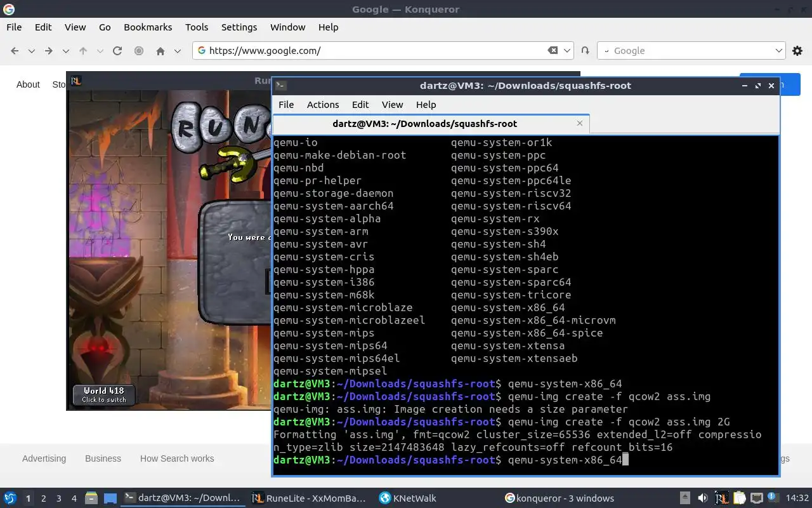
Task: Open the back history dropdown
Action: (31, 51)
